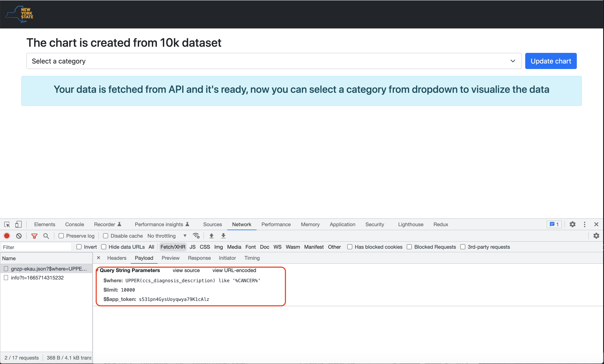Click the Update chart button
The width and height of the screenshot is (604, 364).
(x=550, y=61)
